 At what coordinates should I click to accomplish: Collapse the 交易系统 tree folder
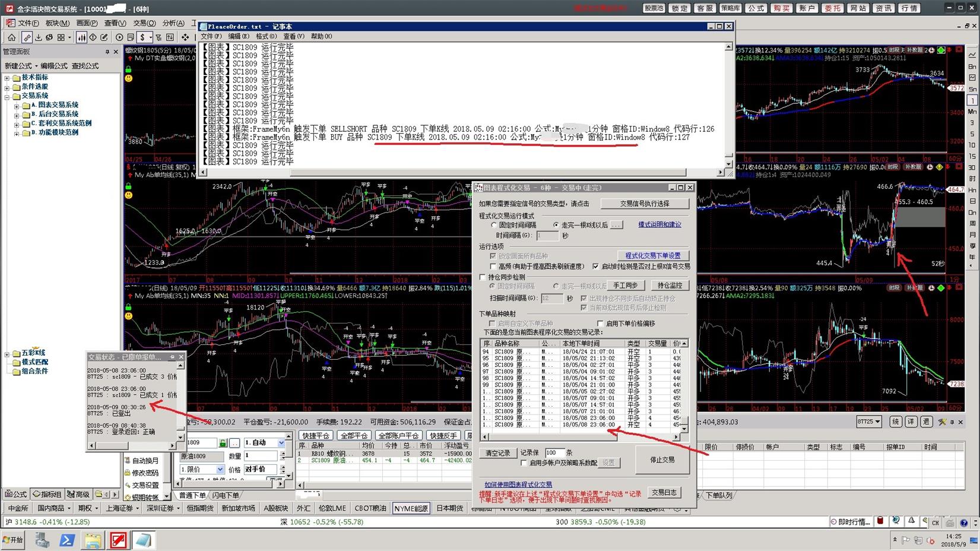click(x=7, y=96)
